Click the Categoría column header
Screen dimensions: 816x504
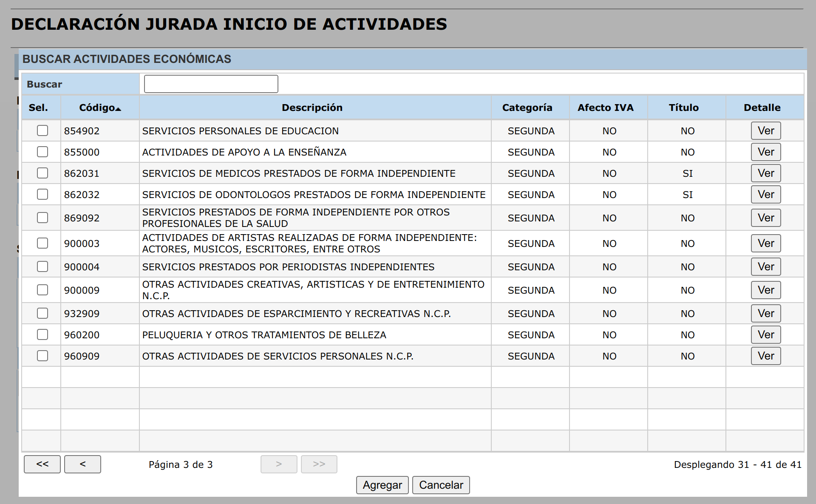pos(527,108)
